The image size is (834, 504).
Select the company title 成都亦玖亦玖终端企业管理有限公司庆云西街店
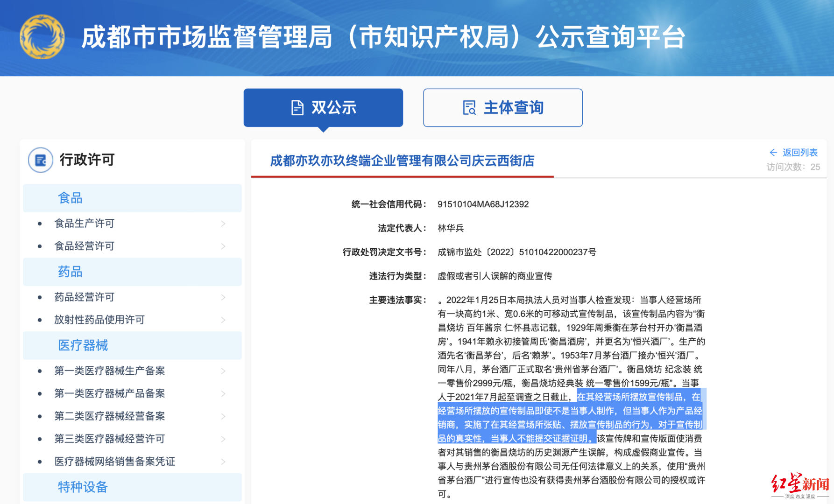click(x=403, y=161)
